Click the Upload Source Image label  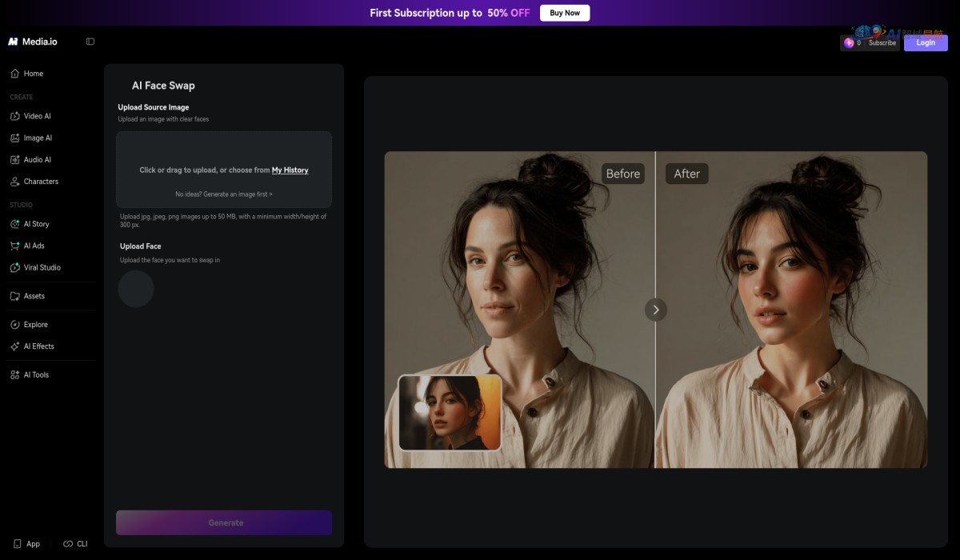[154, 107]
